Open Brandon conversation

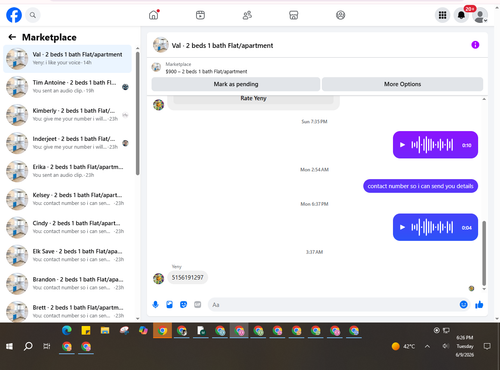pyautogui.click(x=67, y=283)
